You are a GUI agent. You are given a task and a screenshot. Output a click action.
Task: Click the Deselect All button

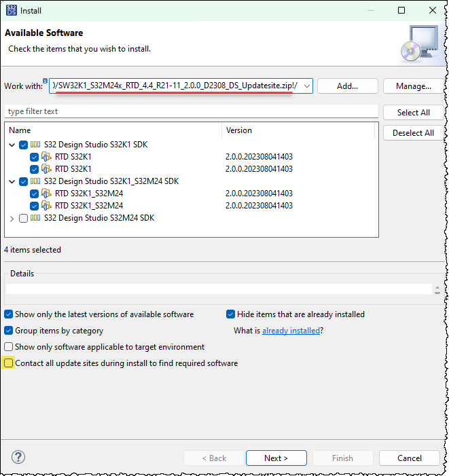(414, 133)
